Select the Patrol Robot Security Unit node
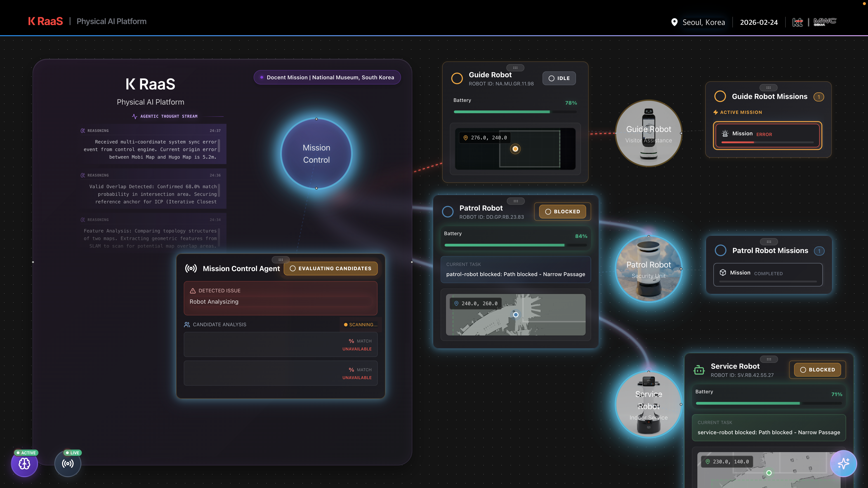This screenshot has height=488, width=868. tap(649, 269)
